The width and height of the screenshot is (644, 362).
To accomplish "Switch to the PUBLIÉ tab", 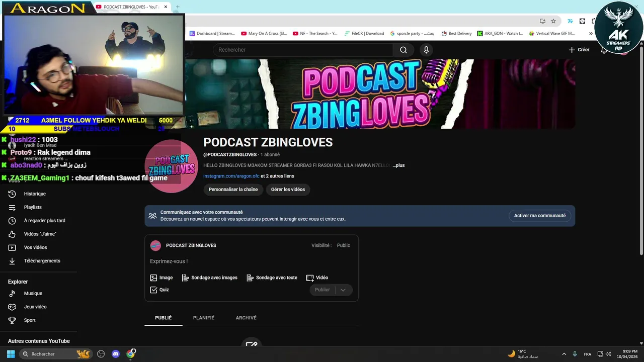I will click(164, 318).
